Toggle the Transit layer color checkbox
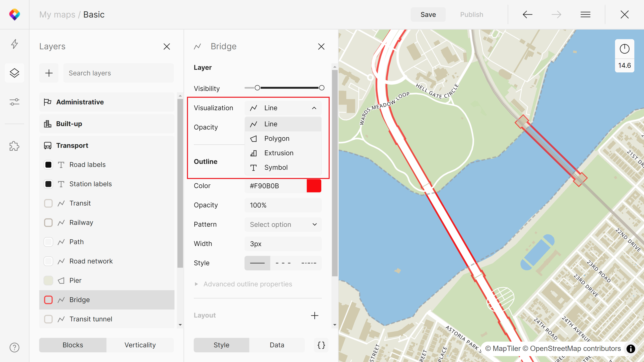This screenshot has width=644, height=362. pos(48,203)
